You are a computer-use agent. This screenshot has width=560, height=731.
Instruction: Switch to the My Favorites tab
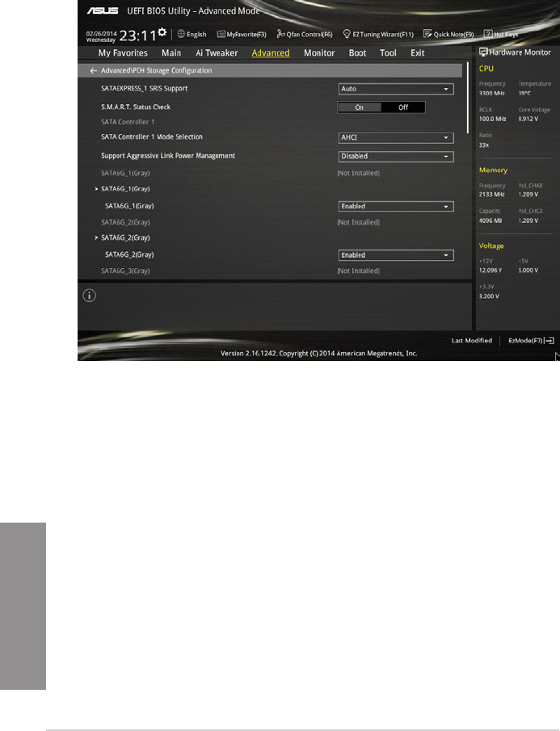click(123, 53)
